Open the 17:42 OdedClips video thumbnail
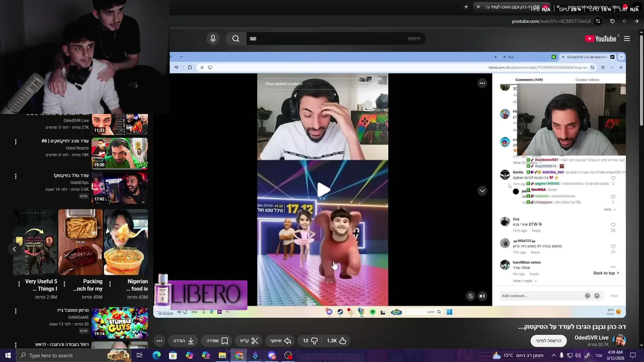Screen dimensions: 644x362 coord(120,188)
